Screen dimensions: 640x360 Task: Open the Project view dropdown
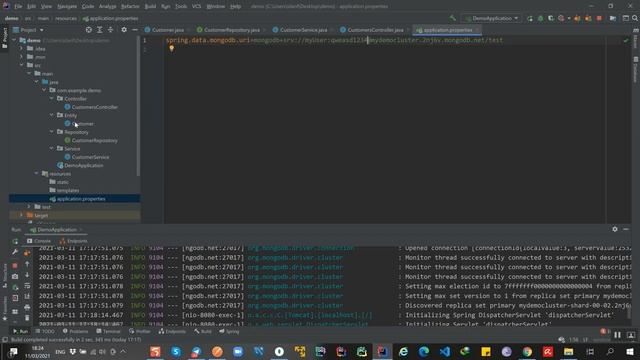click(x=29, y=30)
